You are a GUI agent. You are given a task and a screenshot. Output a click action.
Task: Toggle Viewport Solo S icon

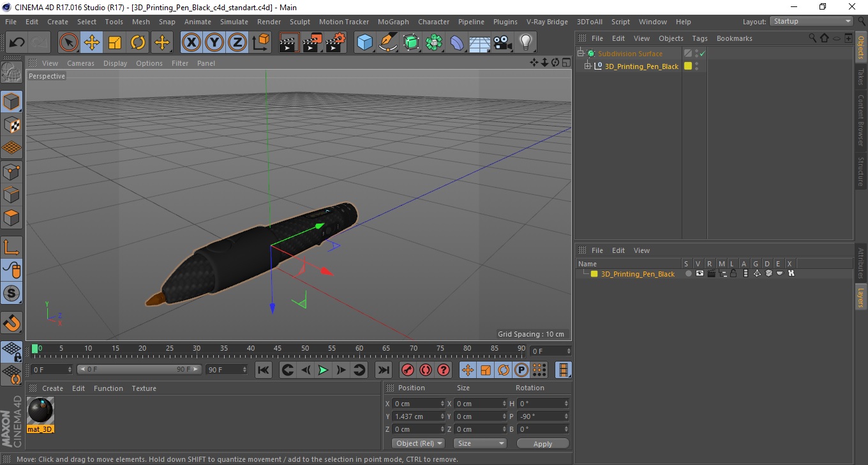tap(11, 294)
